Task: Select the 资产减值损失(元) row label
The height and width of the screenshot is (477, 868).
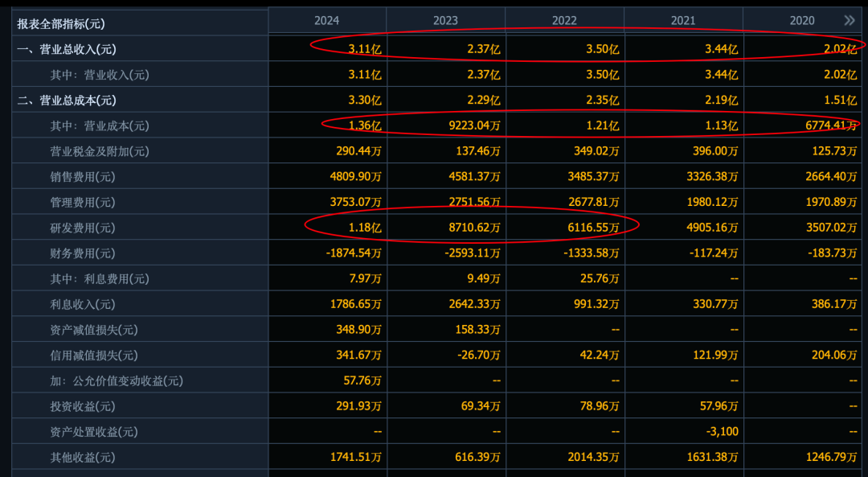Action: [94, 330]
